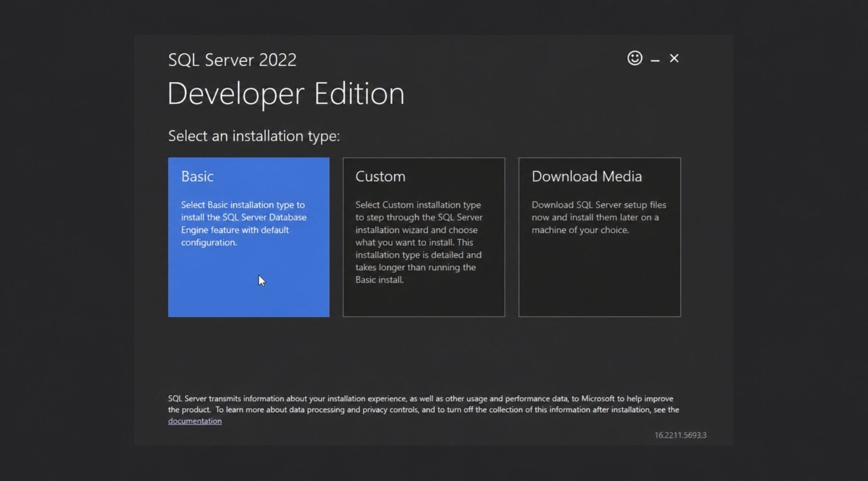Minimize the SQL Server installer window
Screen dimensions: 868x481
pyautogui.click(x=655, y=60)
